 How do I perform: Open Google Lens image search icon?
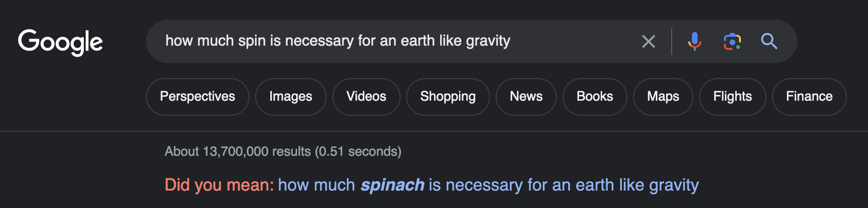pos(732,41)
